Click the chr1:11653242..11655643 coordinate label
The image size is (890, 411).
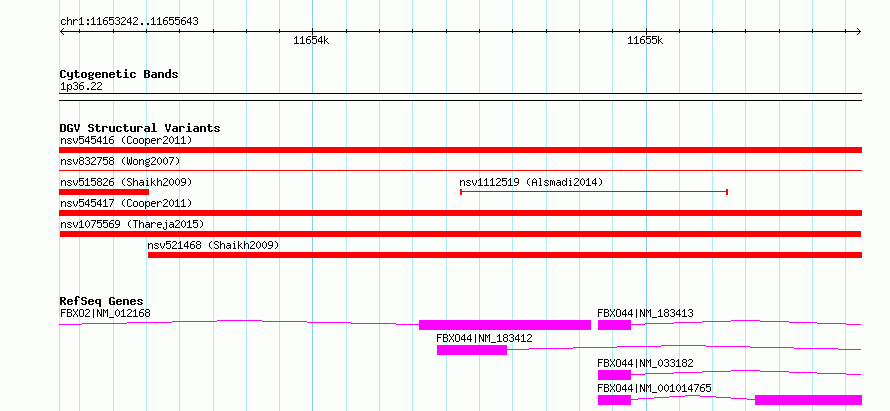pos(129,22)
